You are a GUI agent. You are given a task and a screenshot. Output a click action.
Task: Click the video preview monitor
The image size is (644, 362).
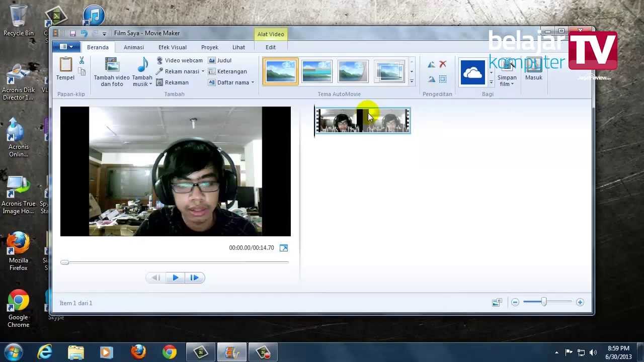[x=176, y=171]
